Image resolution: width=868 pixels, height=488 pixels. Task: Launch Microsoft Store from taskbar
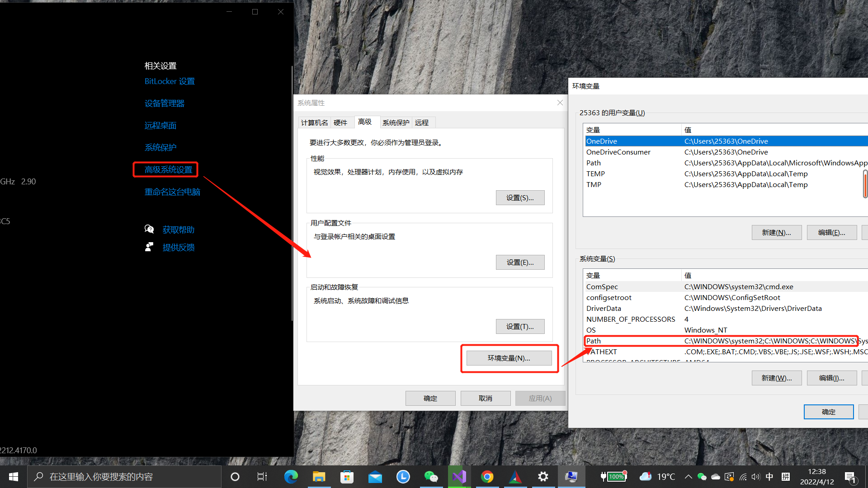(x=347, y=477)
